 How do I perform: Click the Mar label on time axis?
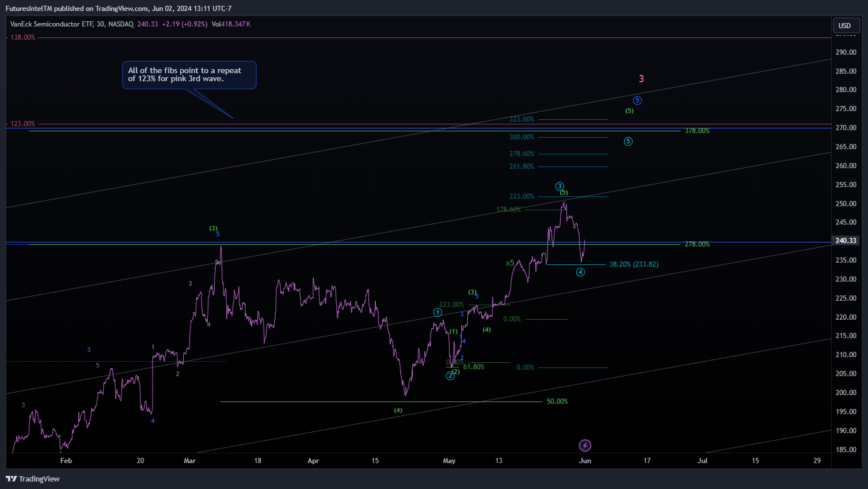click(189, 461)
